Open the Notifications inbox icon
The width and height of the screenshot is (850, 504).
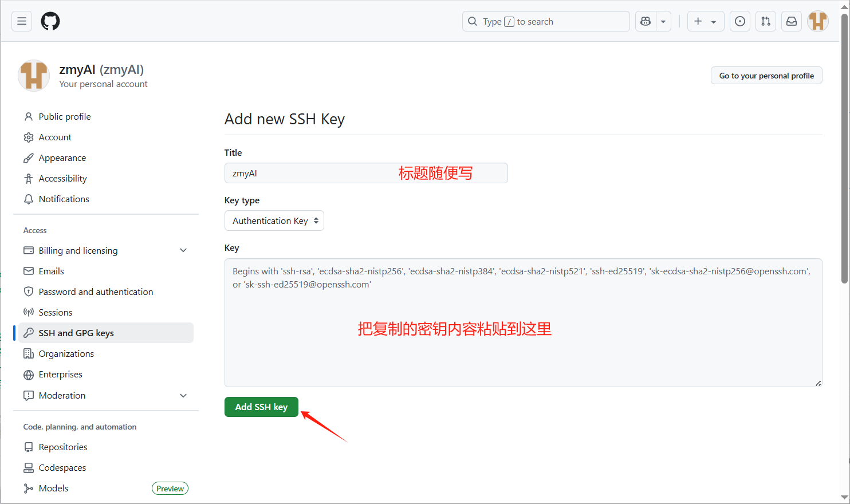tap(792, 21)
